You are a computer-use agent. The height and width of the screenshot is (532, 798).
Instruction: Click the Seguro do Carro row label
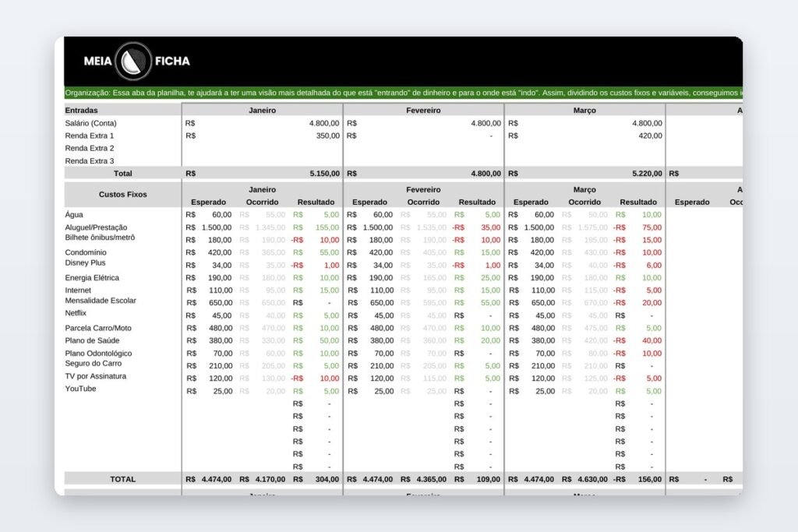click(x=94, y=364)
